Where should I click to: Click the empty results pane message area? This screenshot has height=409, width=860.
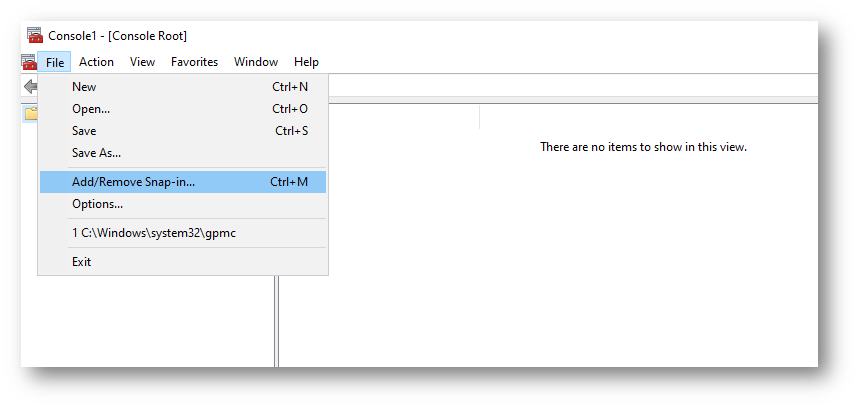pyautogui.click(x=643, y=147)
